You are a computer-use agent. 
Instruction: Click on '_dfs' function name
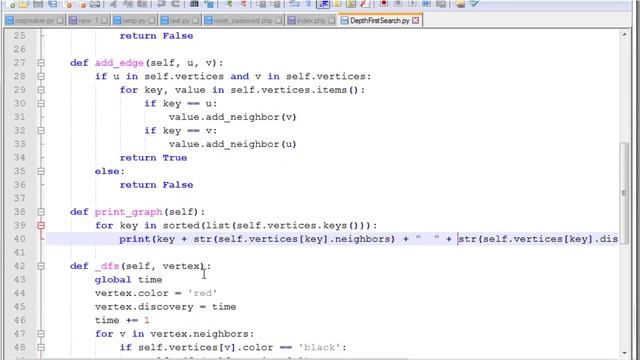point(107,266)
